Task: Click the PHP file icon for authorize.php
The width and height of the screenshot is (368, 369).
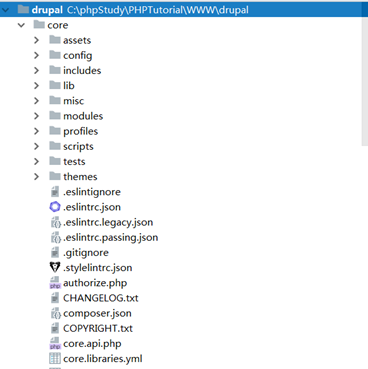Action: (55, 283)
